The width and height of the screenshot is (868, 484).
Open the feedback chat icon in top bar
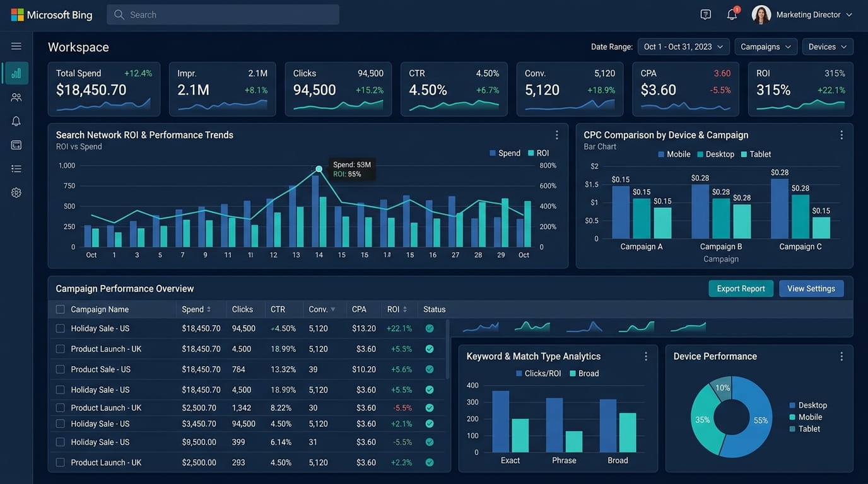coord(706,14)
